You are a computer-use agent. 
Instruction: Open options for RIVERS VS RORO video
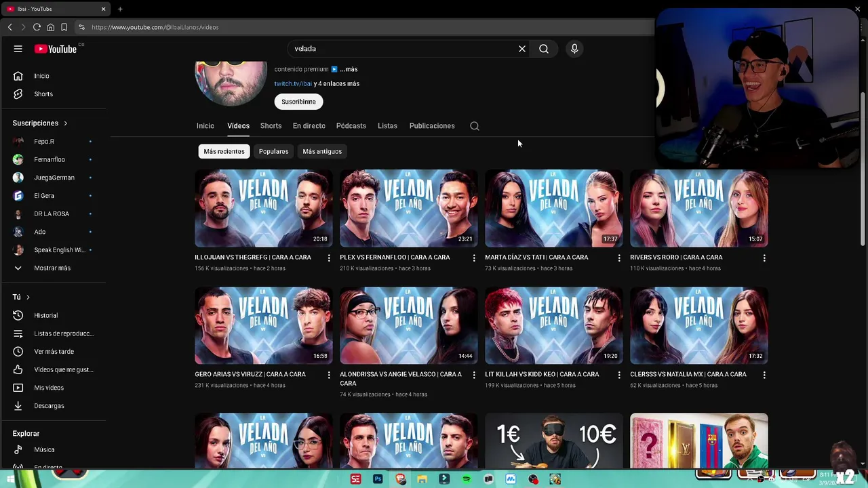click(x=764, y=258)
